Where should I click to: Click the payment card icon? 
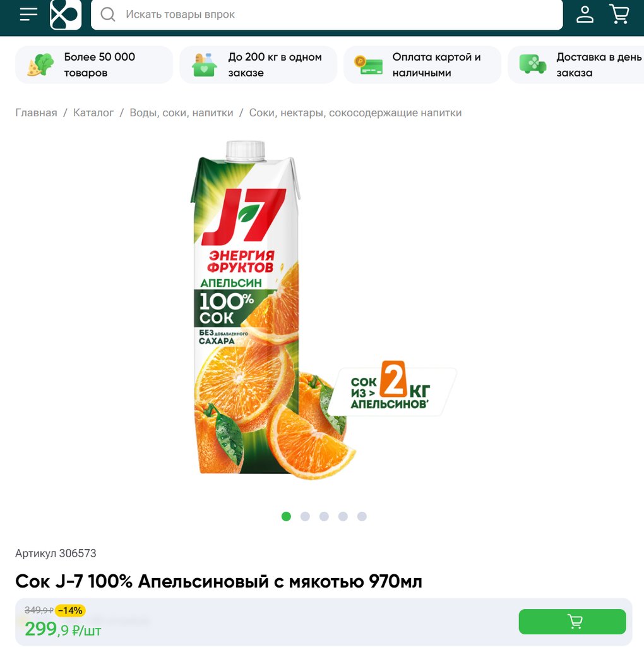coord(368,65)
